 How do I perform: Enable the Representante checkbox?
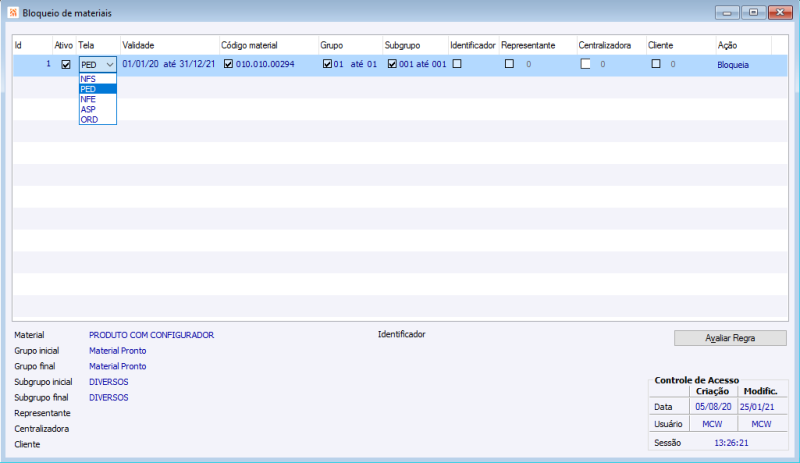click(509, 64)
